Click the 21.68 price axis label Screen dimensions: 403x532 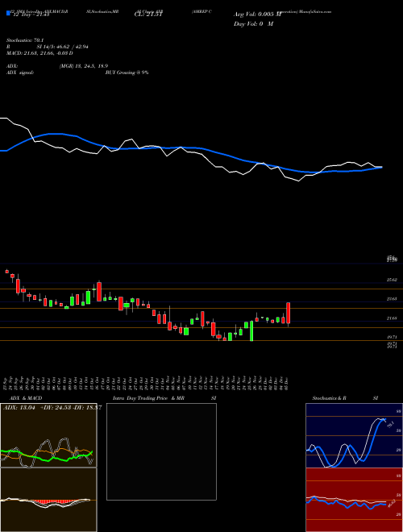click(x=392, y=318)
